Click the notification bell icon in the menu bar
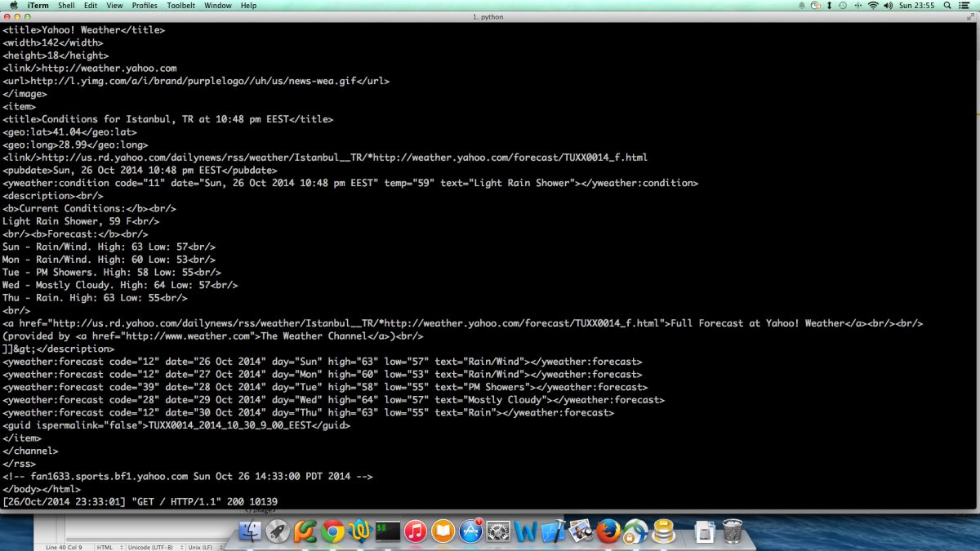 pyautogui.click(x=801, y=5)
